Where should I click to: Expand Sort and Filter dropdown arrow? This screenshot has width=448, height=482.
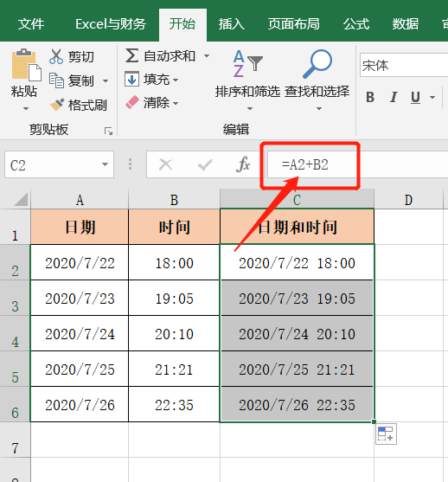pos(250,108)
